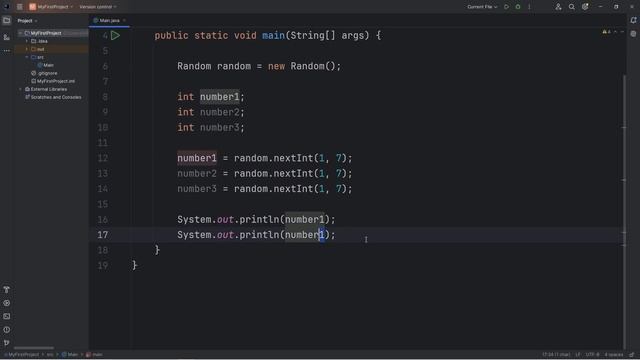
Task: Click Main class in breadcrumb bar
Action: point(70,355)
